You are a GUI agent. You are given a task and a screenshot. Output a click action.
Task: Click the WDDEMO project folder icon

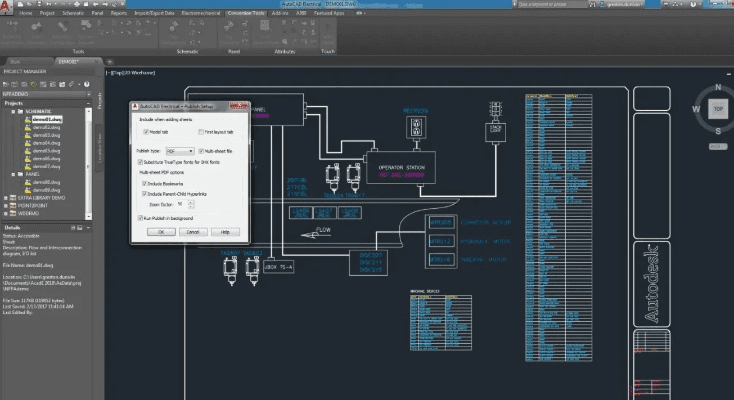pyautogui.click(x=13, y=213)
